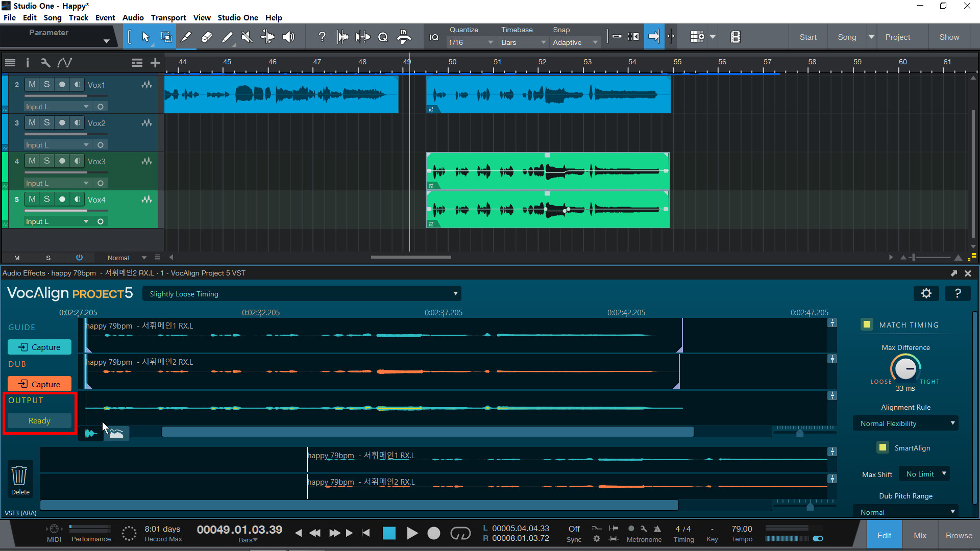The width and height of the screenshot is (980, 551).
Task: Enable the SmartAlign checkbox
Action: [x=883, y=447]
